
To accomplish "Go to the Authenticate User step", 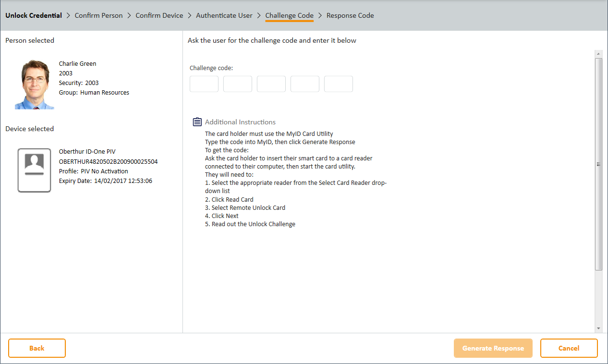I will pos(224,15).
